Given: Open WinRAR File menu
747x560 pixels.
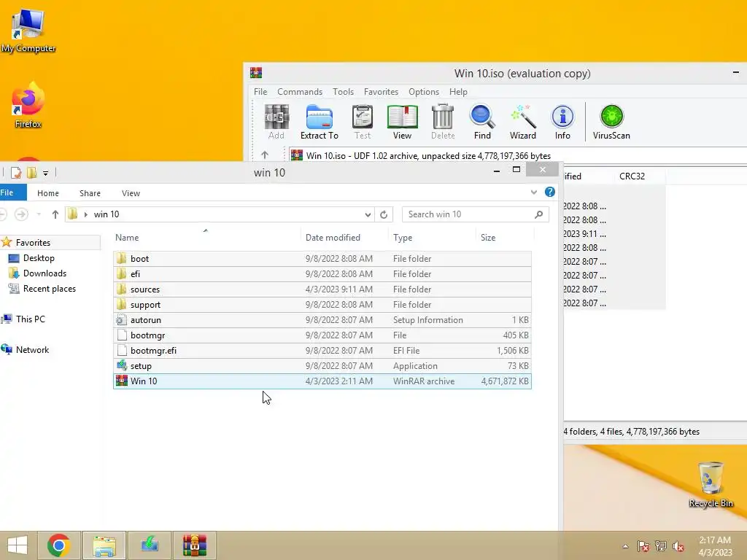Looking at the screenshot, I should pos(260,91).
